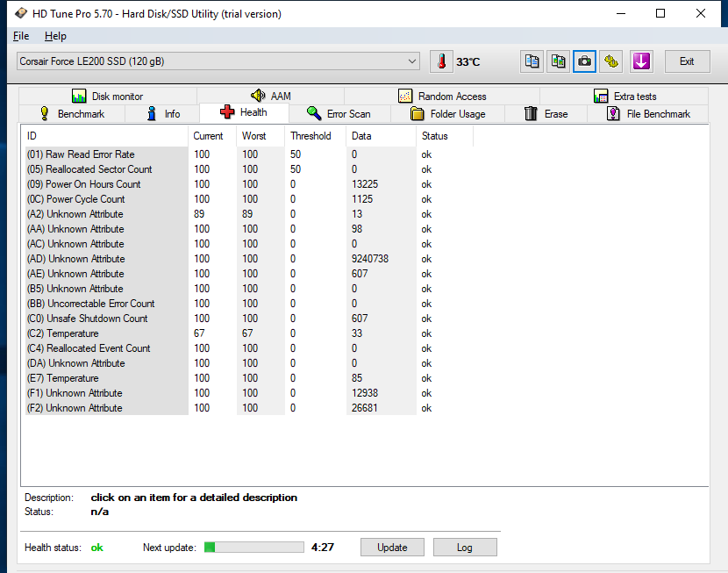This screenshot has height=573, width=728.
Task: Click the Next update progress bar
Action: pyautogui.click(x=254, y=547)
